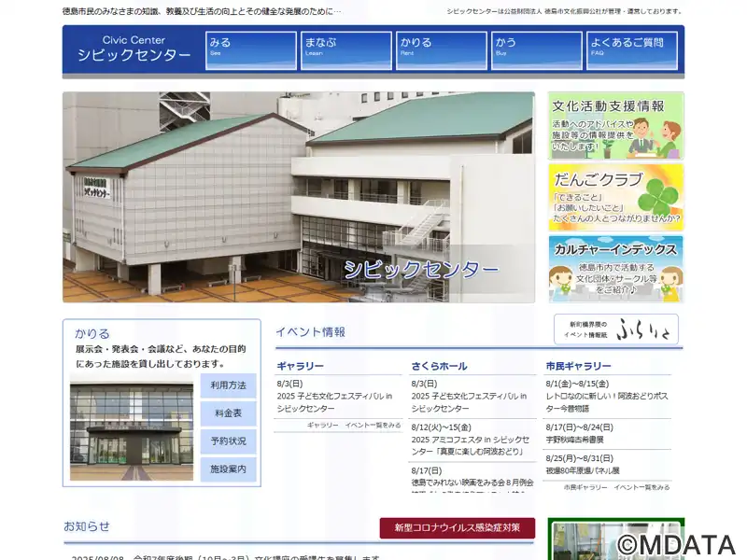Viewport: 747px width, 560px height.
Task: Open レトロなのに新しい！阿波おどりポスター event
Action: (x=607, y=402)
